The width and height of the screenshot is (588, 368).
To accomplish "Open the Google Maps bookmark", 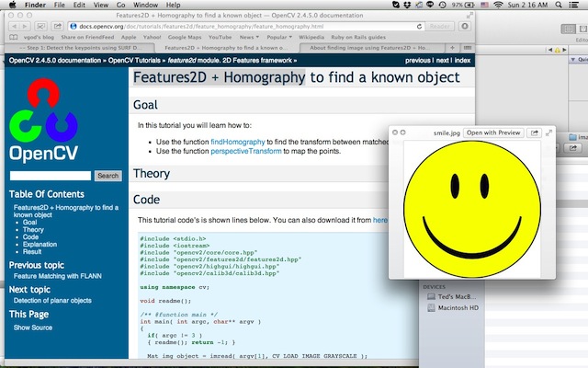I will tap(185, 37).
